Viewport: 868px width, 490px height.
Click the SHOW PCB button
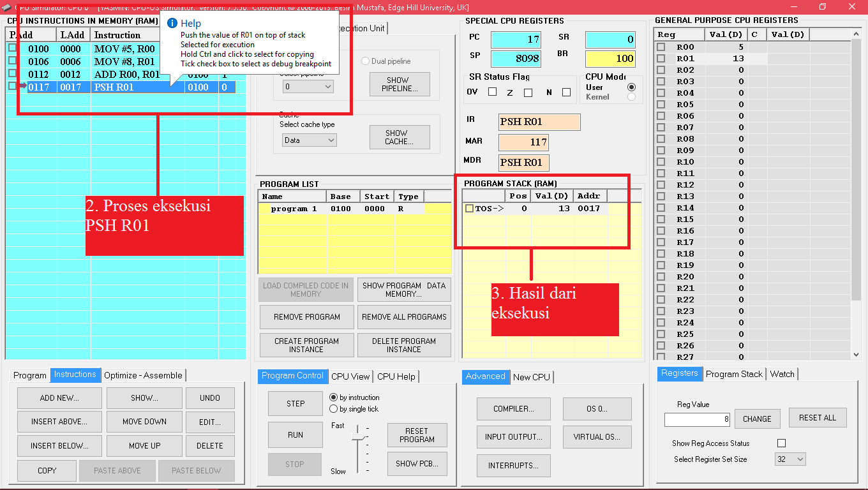[417, 464]
